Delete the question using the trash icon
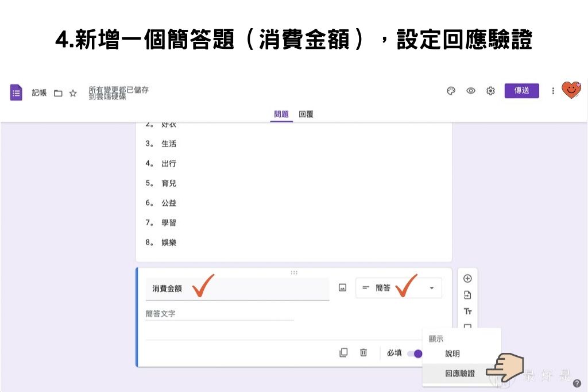 [x=363, y=353]
